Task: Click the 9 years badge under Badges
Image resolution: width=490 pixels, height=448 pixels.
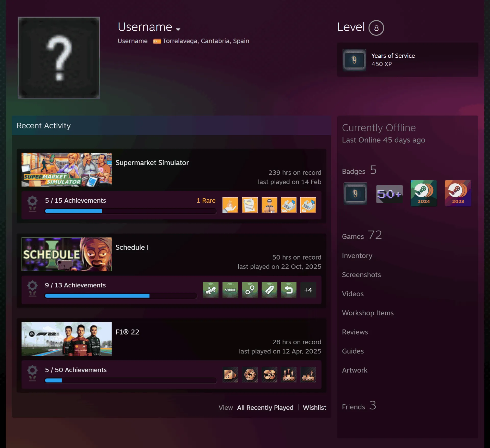Action: tap(355, 194)
